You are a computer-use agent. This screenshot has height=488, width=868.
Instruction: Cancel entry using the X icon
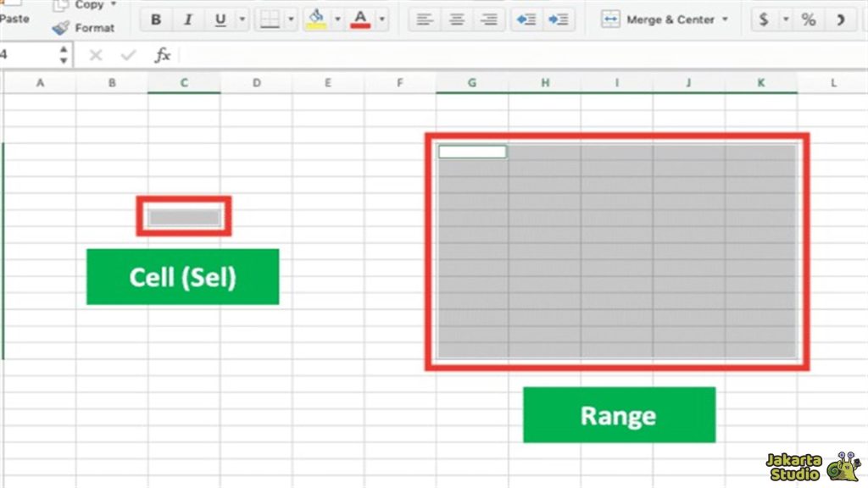(95, 55)
